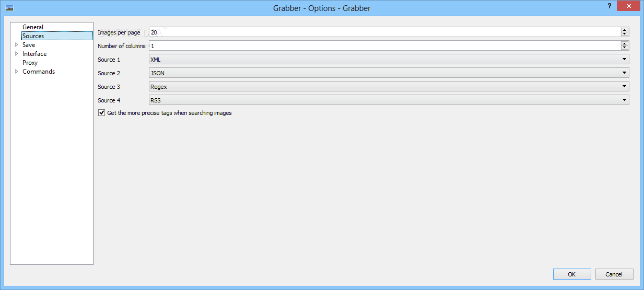Click the OK button
This screenshot has height=290, width=644.
click(x=572, y=274)
